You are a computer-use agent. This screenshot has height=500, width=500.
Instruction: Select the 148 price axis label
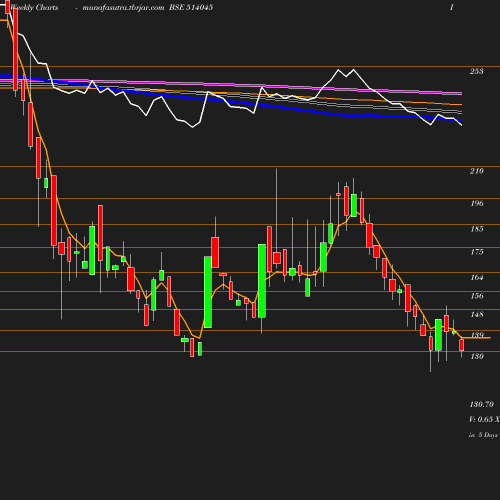[x=477, y=314]
